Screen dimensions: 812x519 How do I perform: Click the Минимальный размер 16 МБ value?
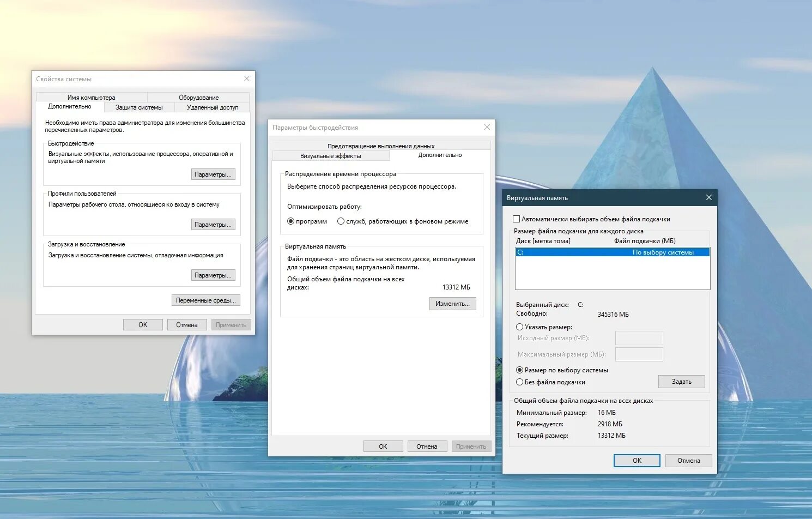tap(607, 413)
